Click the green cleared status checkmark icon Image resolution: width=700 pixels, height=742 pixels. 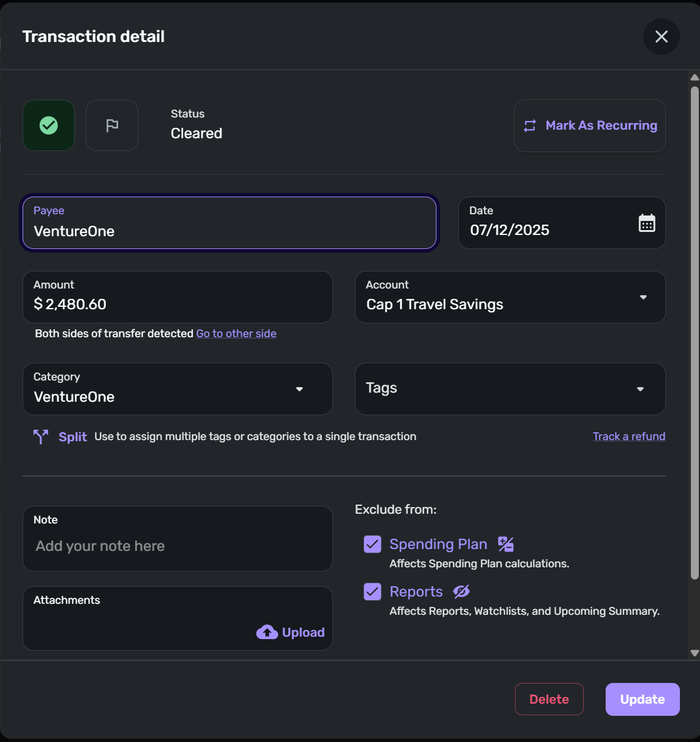click(49, 125)
